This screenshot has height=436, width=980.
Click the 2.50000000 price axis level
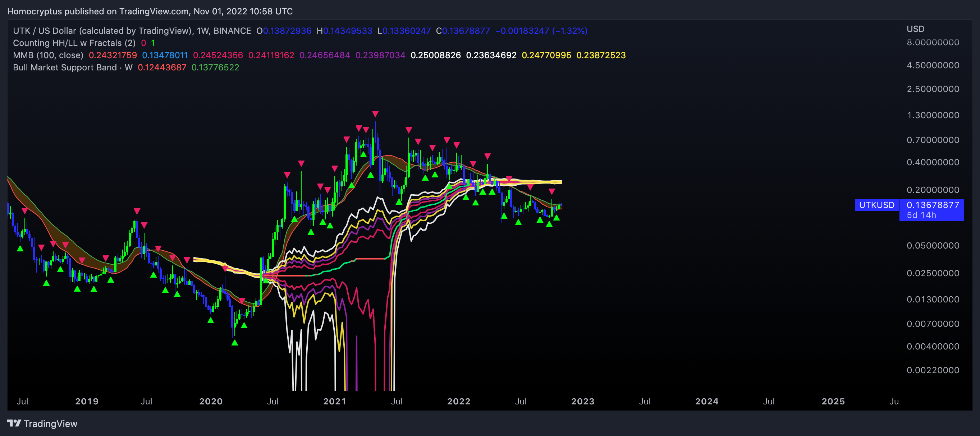click(x=933, y=89)
